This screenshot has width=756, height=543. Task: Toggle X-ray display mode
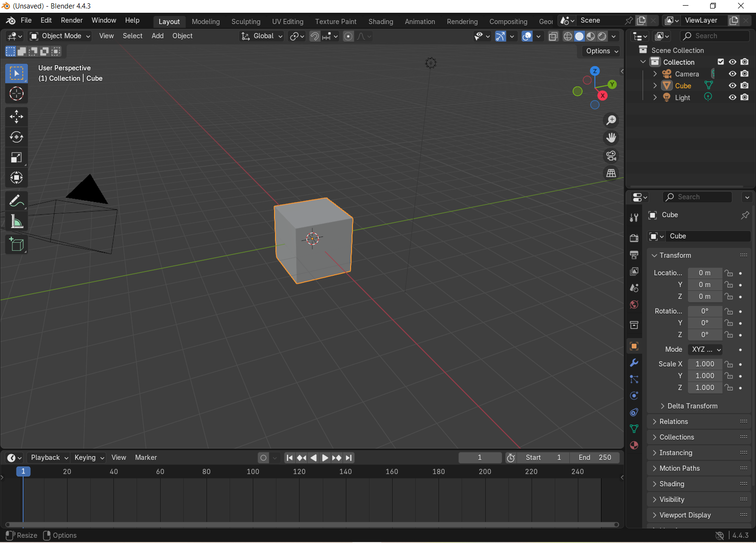[x=553, y=36]
